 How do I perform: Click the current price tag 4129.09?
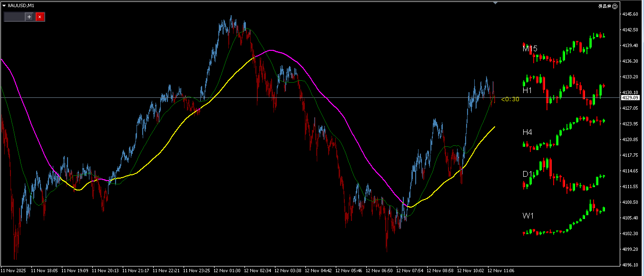pos(630,97)
